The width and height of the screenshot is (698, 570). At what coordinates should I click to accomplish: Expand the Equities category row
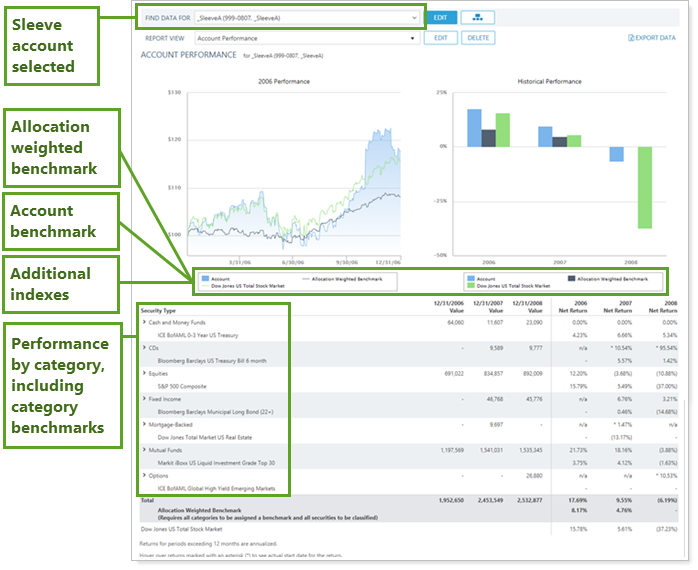tap(144, 373)
